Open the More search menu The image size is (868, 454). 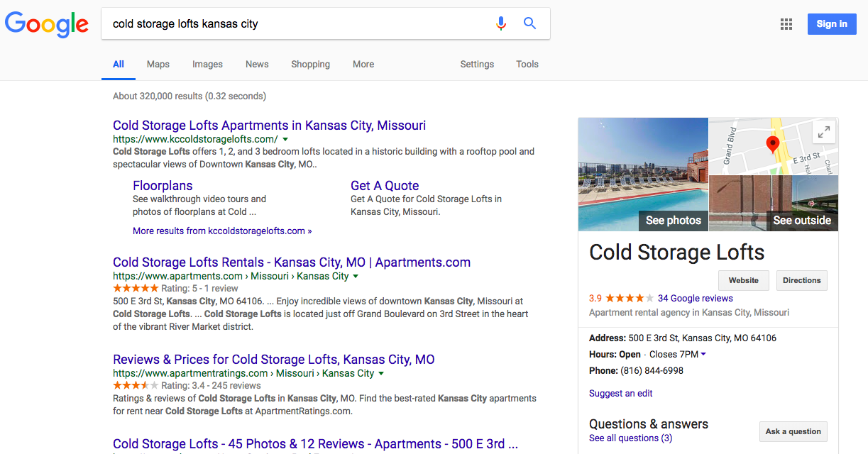tap(363, 64)
